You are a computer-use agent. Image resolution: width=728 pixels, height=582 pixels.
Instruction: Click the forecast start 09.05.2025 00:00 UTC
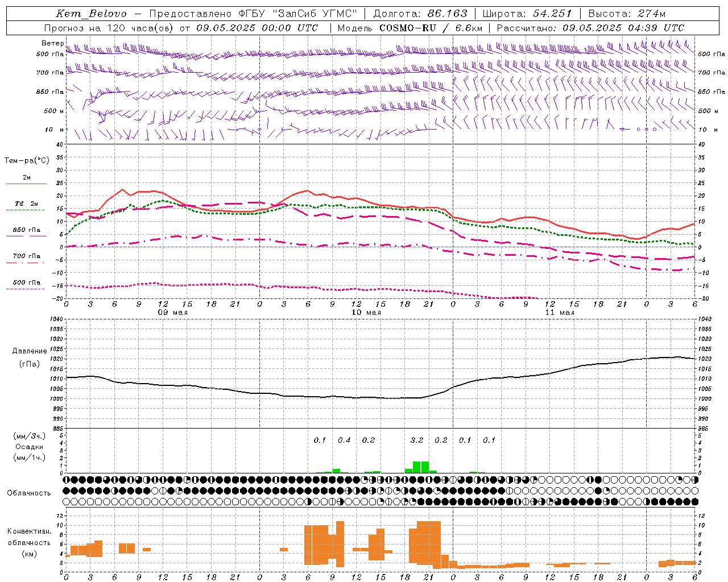(x=258, y=28)
